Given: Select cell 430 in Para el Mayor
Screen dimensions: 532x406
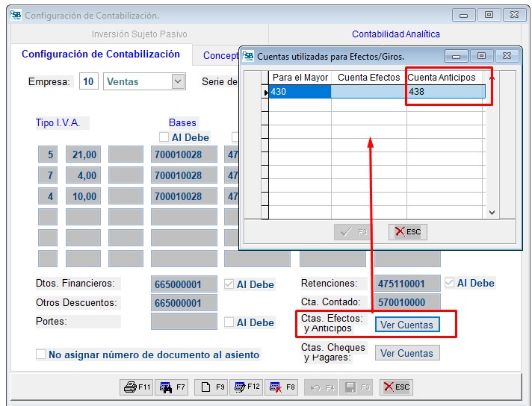Looking at the screenshot, I should click(x=300, y=92).
